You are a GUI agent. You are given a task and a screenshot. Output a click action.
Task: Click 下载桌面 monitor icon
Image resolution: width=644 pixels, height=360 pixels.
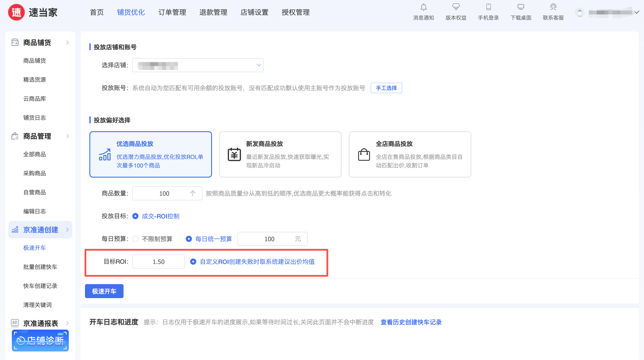pyautogui.click(x=520, y=7)
